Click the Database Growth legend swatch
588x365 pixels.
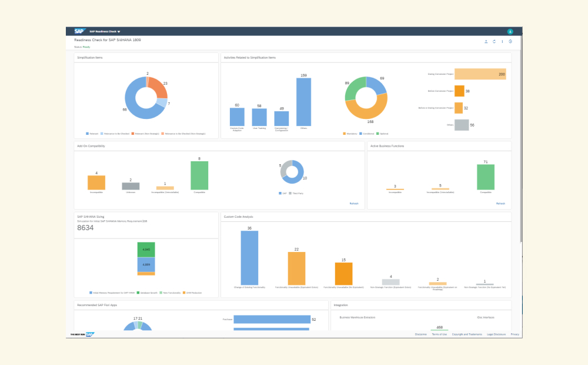pyautogui.click(x=138, y=293)
